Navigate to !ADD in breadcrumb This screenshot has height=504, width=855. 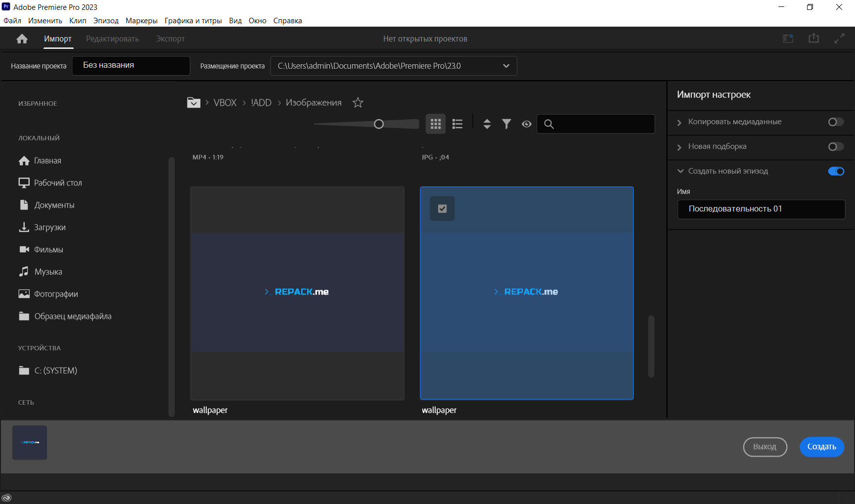point(261,103)
